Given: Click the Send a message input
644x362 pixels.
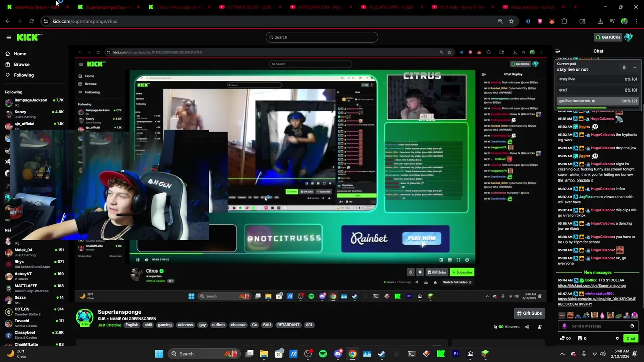Looking at the screenshot, I should click(599, 326).
